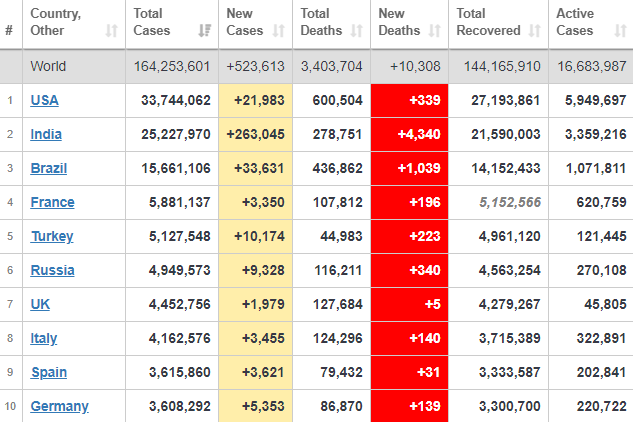This screenshot has height=422, width=633.
Task: Select Turkey total deaths 44,983
Action: click(342, 236)
